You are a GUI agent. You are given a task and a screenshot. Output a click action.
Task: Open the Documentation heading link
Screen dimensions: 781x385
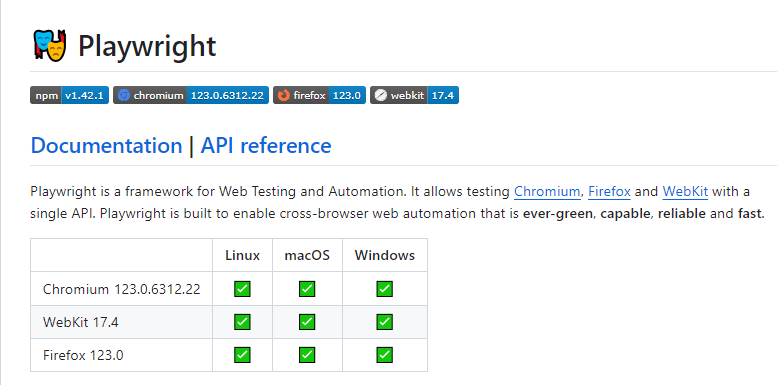pyautogui.click(x=106, y=145)
